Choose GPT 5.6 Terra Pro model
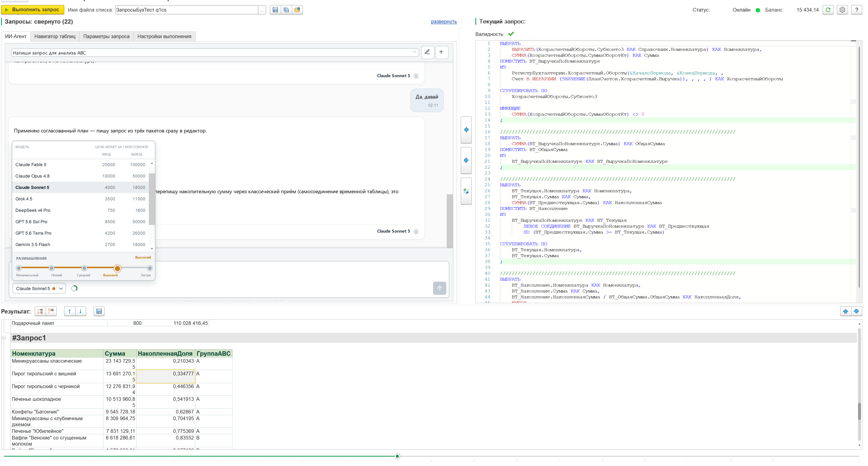The image size is (868, 466). (81, 233)
